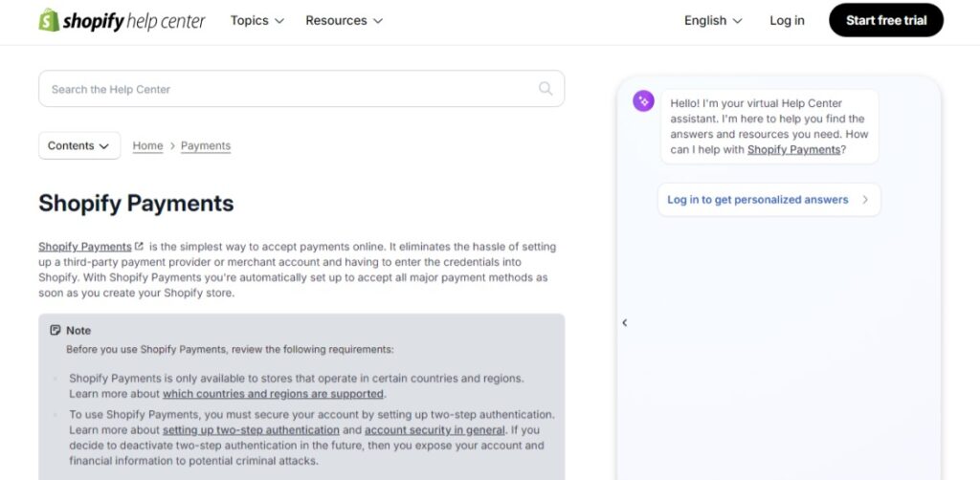Click the chevron on personalized answers button
Screen dimensions: 980x480
865,200
